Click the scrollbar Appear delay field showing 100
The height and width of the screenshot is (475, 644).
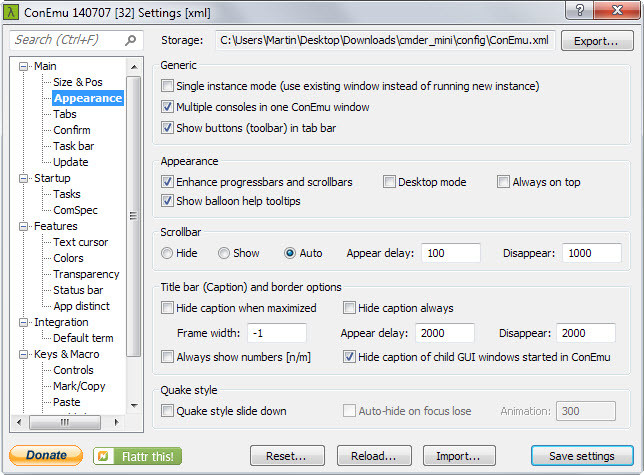click(x=451, y=253)
